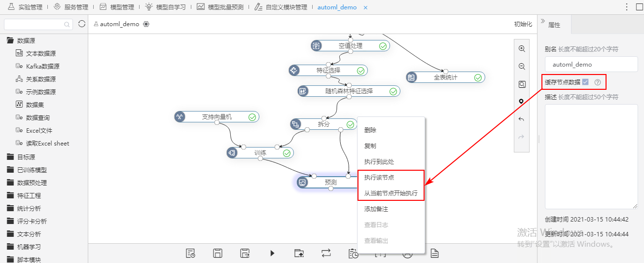Select Excel文件 node
This screenshot has width=644, height=263.
(x=34, y=130)
